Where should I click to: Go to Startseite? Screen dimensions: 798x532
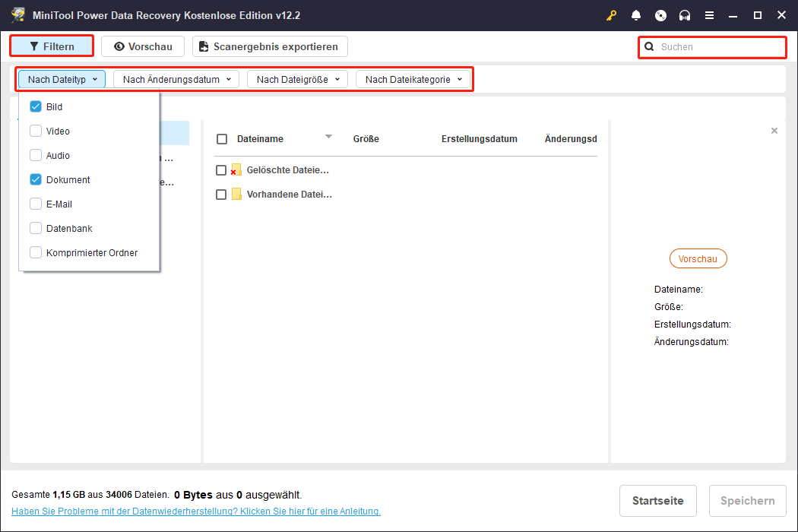[x=657, y=500]
